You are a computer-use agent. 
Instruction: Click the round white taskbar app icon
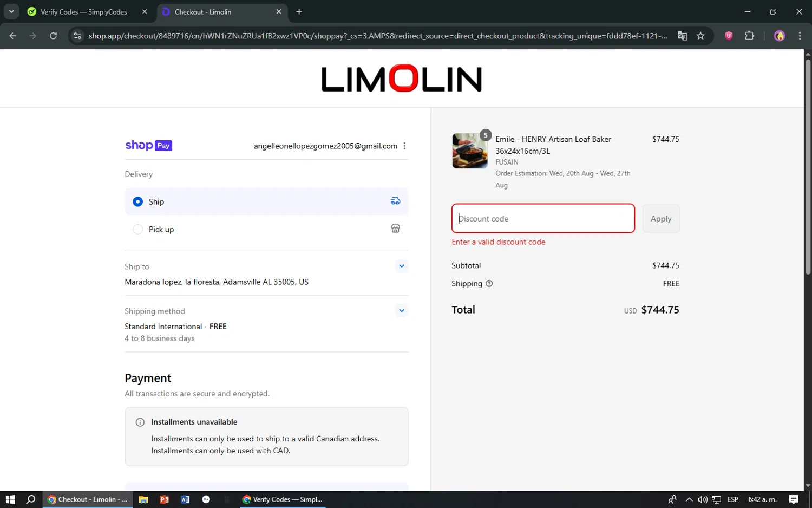(x=206, y=499)
